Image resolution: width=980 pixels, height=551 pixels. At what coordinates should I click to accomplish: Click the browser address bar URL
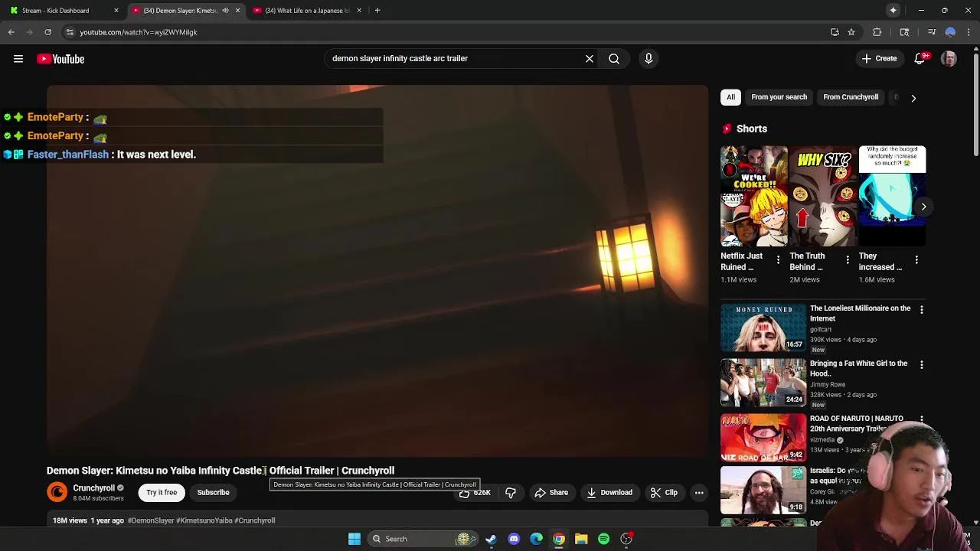pos(139,32)
